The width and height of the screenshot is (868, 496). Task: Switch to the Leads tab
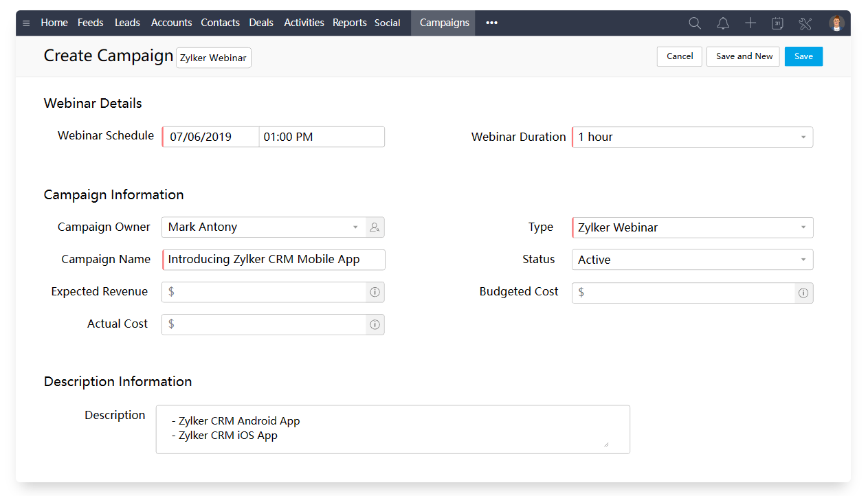(x=127, y=23)
